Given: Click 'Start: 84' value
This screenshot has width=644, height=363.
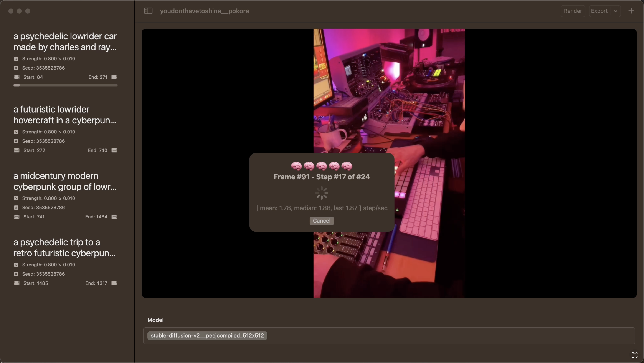Looking at the screenshot, I should (33, 77).
